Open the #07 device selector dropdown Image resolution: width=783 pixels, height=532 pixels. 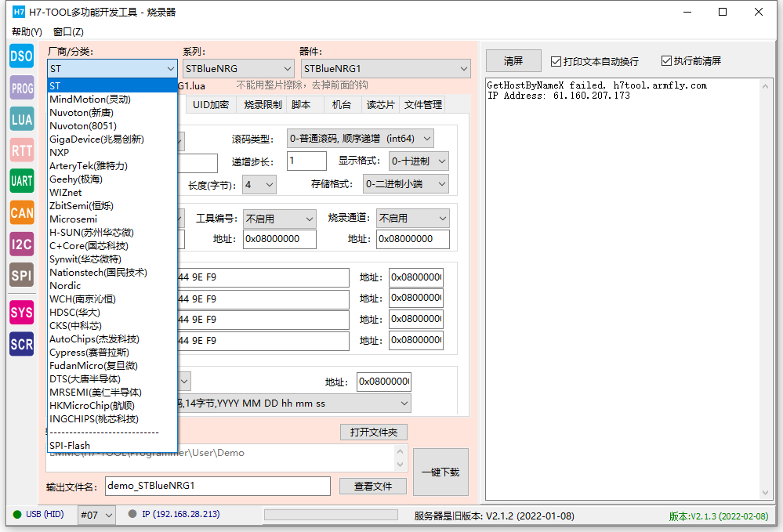pyautogui.click(x=97, y=515)
